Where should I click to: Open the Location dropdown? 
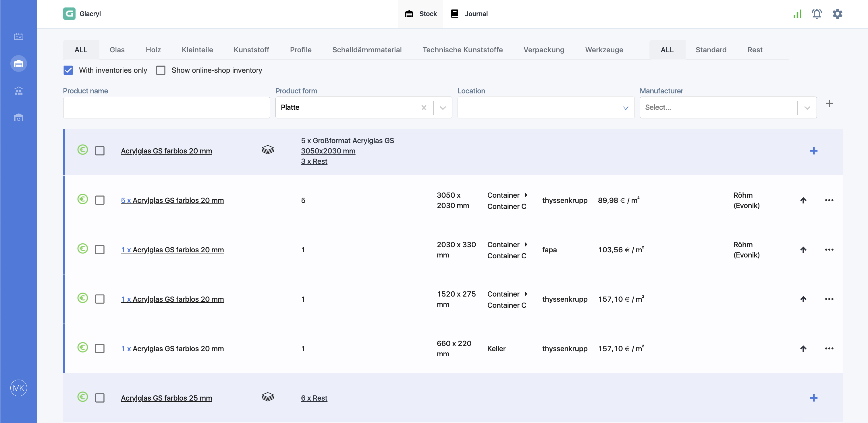[x=546, y=107]
